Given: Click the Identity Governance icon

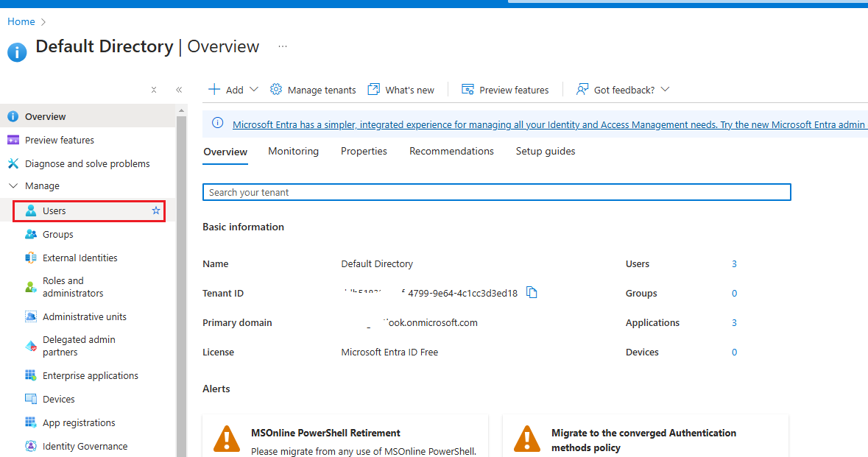Looking at the screenshot, I should [31, 447].
